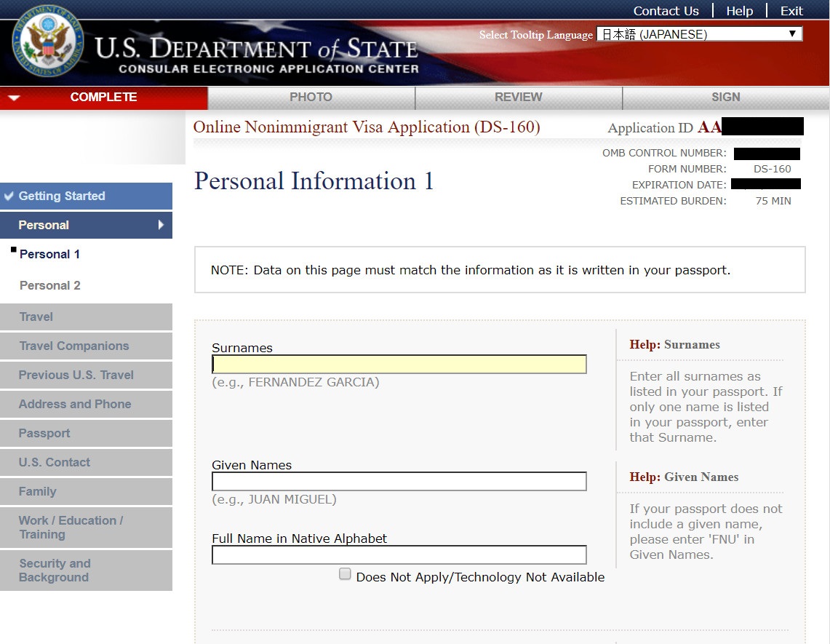830x644 pixels.
Task: Open the Personal section in sidebar
Action: [x=87, y=225]
